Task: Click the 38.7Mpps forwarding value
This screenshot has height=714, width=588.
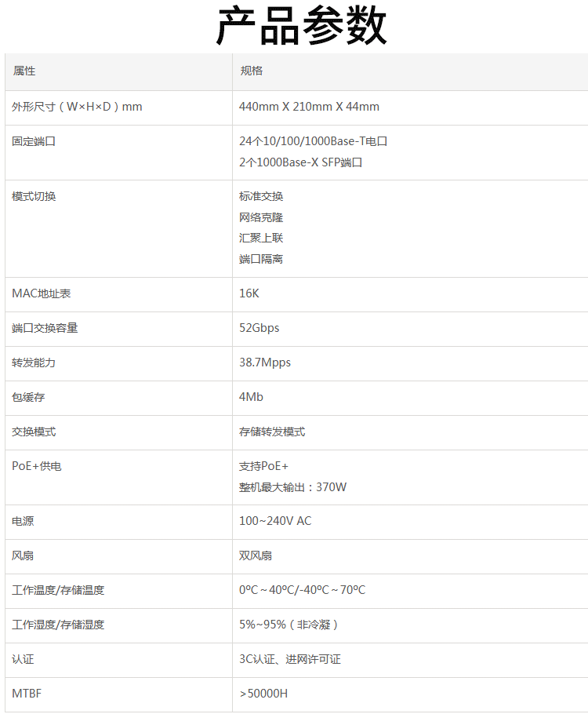Action: click(x=264, y=362)
